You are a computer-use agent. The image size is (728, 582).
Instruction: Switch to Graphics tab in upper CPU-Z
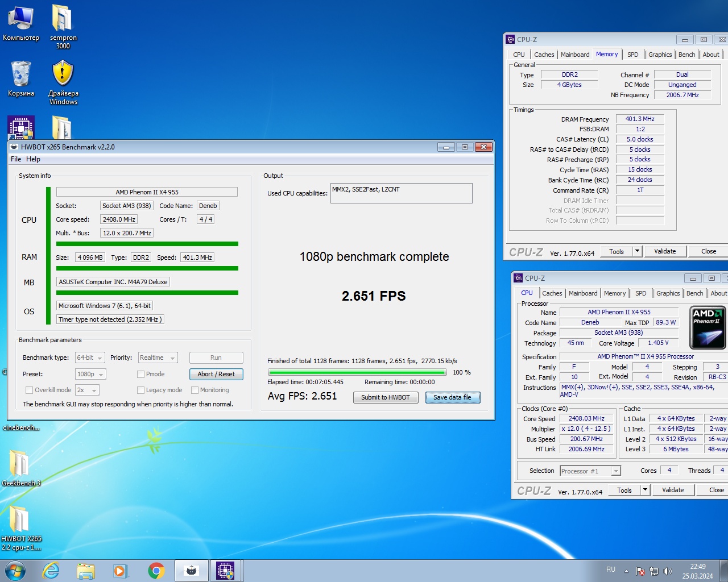coord(660,55)
